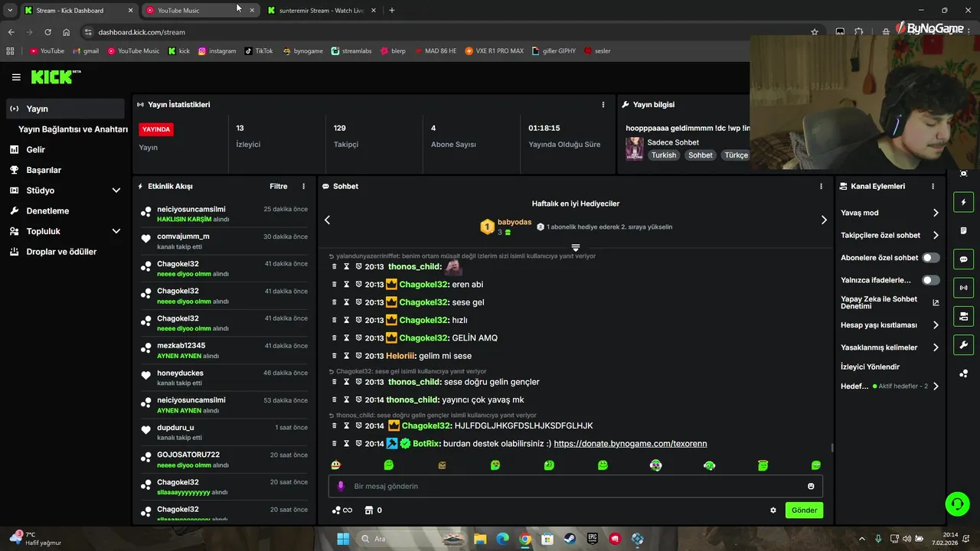Show previous weekly gifter slide
This screenshot has width=980, height=551.
(x=327, y=220)
